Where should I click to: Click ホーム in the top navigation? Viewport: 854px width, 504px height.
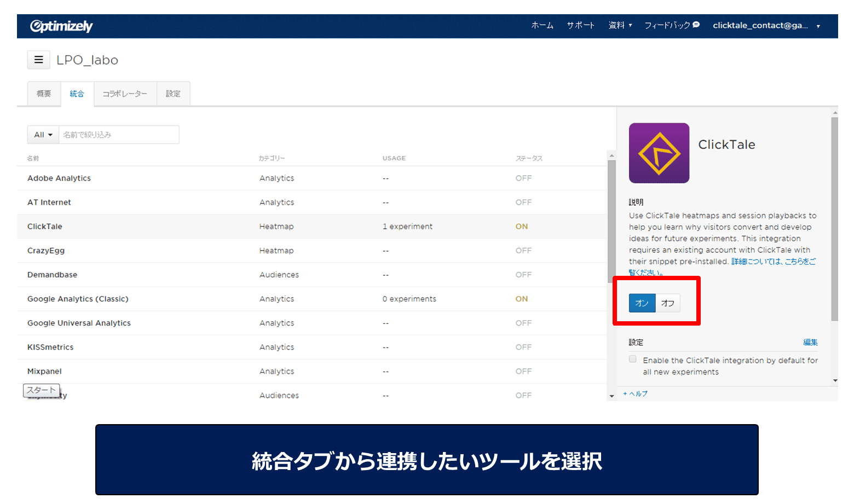click(x=543, y=25)
